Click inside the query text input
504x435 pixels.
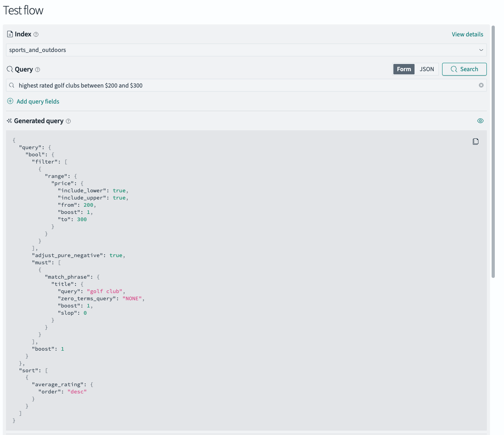click(160, 85)
